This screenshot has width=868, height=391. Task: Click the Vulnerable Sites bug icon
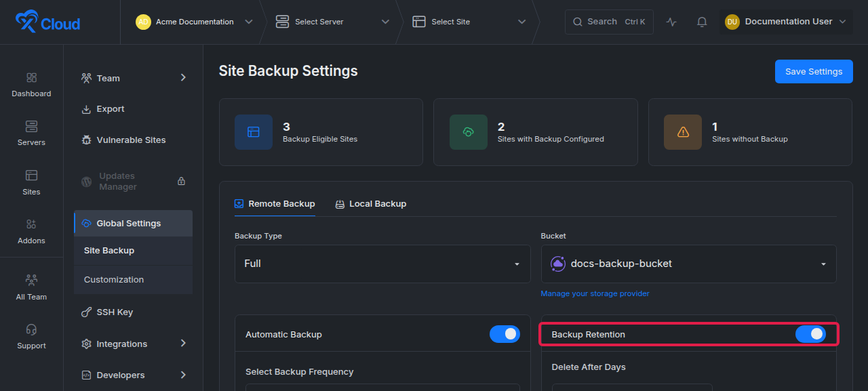86,140
